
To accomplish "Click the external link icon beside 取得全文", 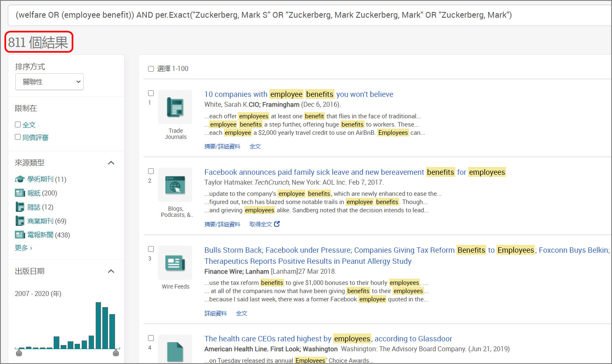I will pyautogui.click(x=277, y=224).
